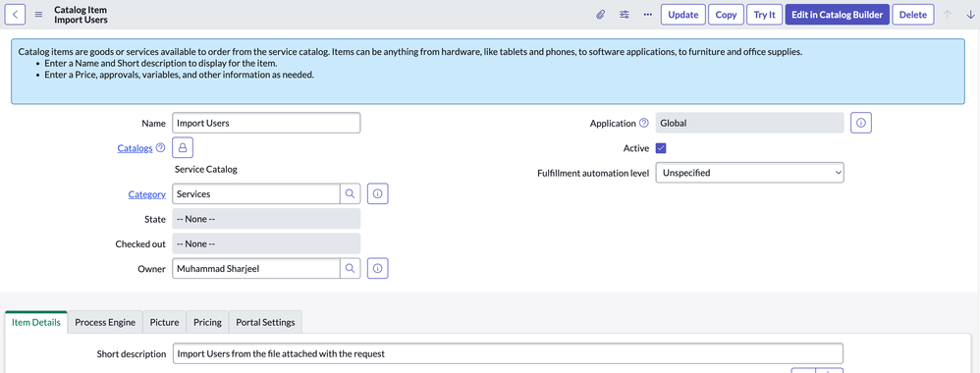980x373 pixels.
Task: Click the Category lookup magnifier icon
Action: (x=350, y=194)
